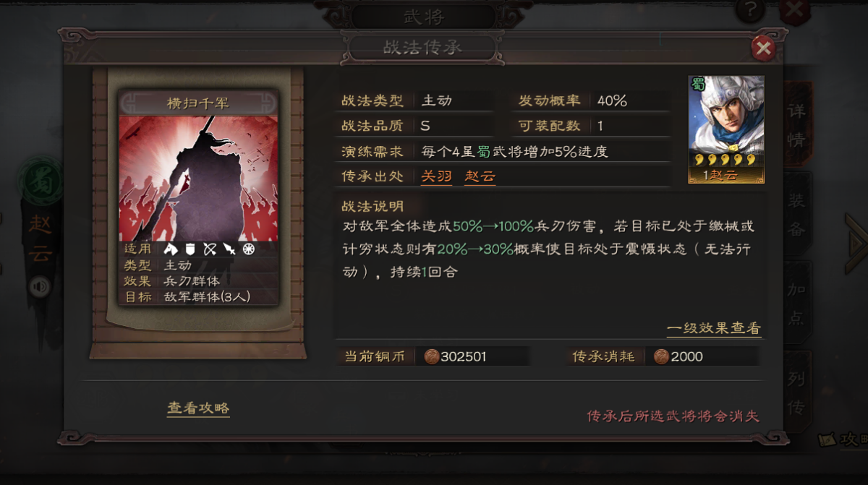The height and width of the screenshot is (485, 868).
Task: Select the 赵云 general portrait card
Action: click(726, 129)
